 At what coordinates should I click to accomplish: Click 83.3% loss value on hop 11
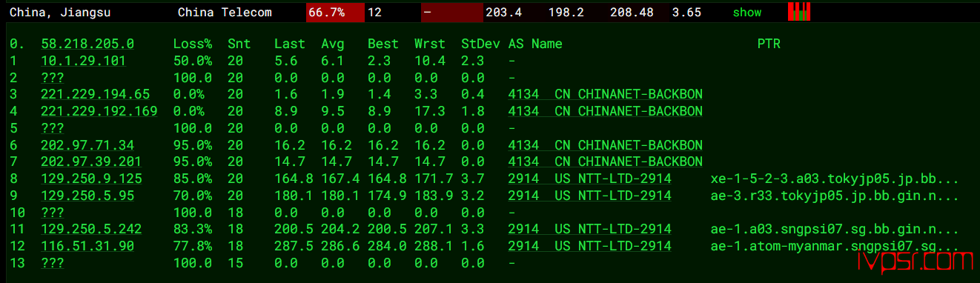[x=192, y=229]
